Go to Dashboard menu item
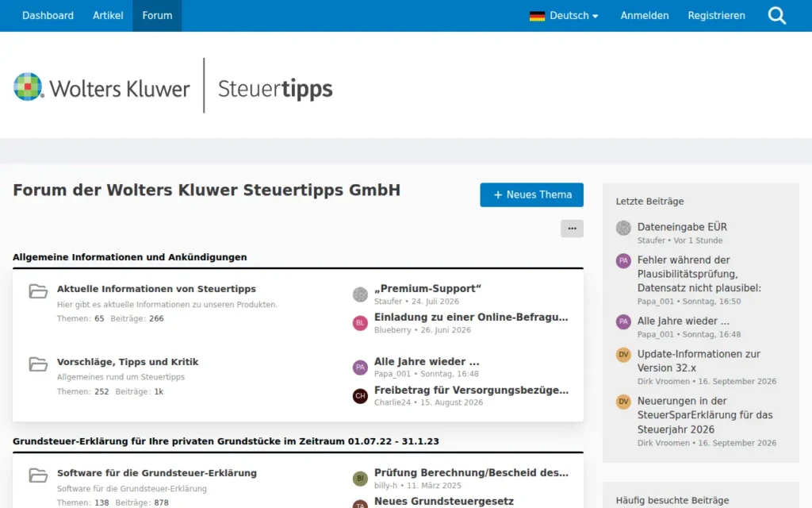This screenshot has height=508, width=812. tap(48, 16)
